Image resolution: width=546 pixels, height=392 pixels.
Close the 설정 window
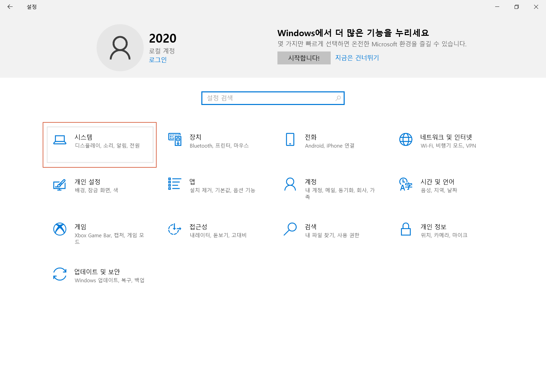tap(536, 7)
